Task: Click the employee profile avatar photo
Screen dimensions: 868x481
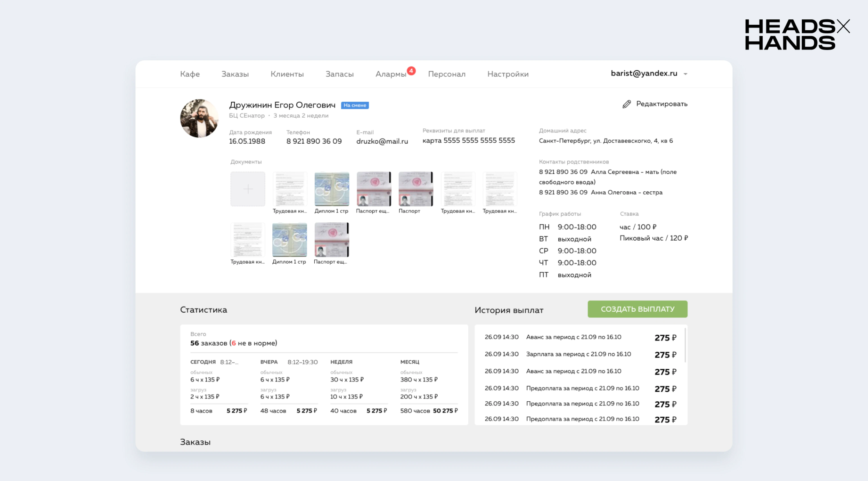Action: [199, 118]
